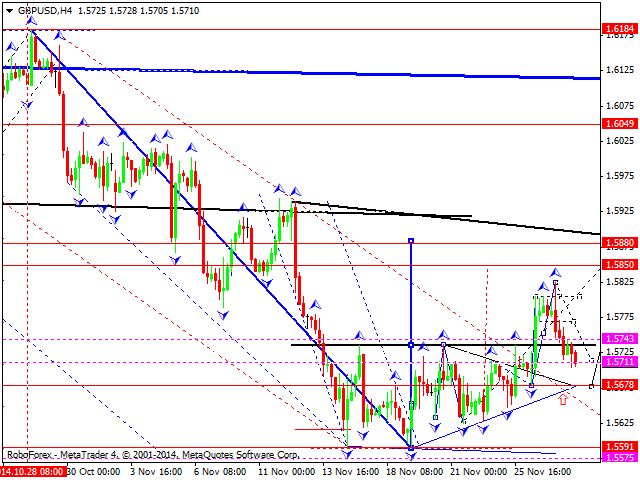
Task: Select the 18 Nov 08:00 time axis label
Action: pos(415,472)
